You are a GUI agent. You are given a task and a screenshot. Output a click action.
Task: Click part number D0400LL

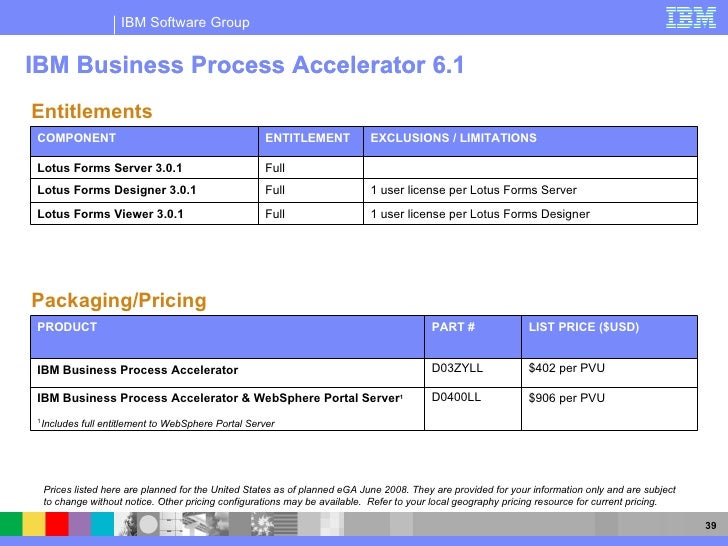(x=456, y=397)
